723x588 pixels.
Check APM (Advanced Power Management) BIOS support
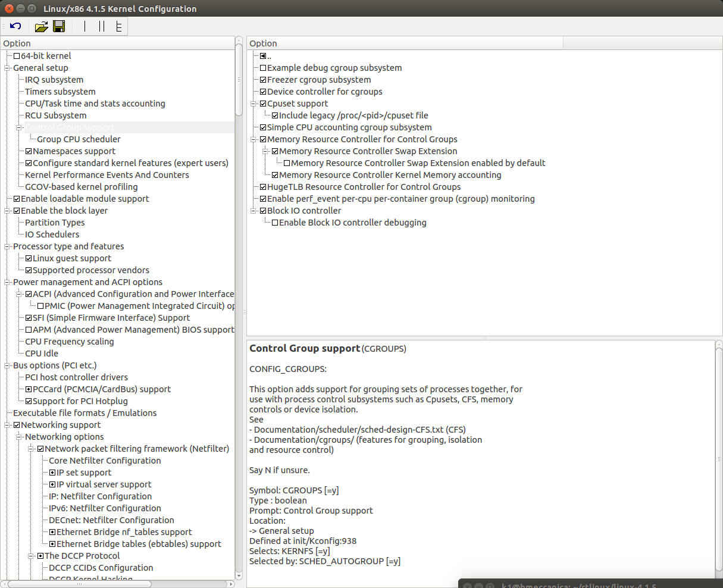point(29,330)
